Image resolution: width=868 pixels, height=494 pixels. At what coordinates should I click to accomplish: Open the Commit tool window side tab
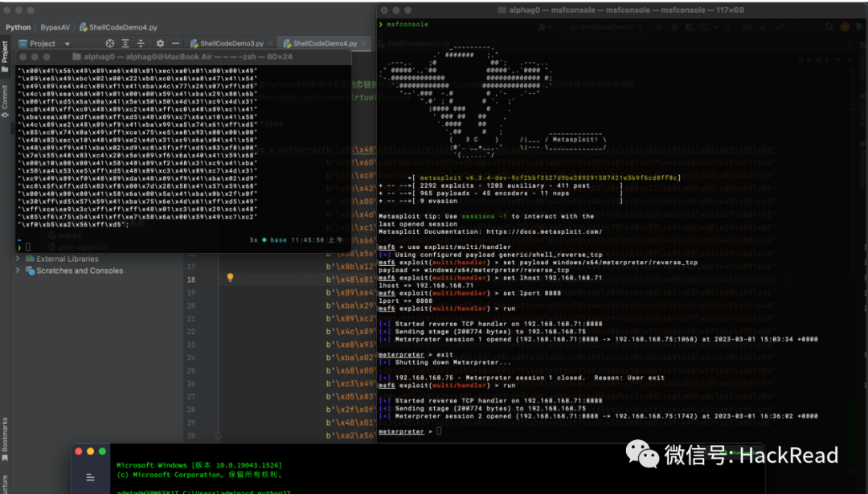click(x=5, y=100)
